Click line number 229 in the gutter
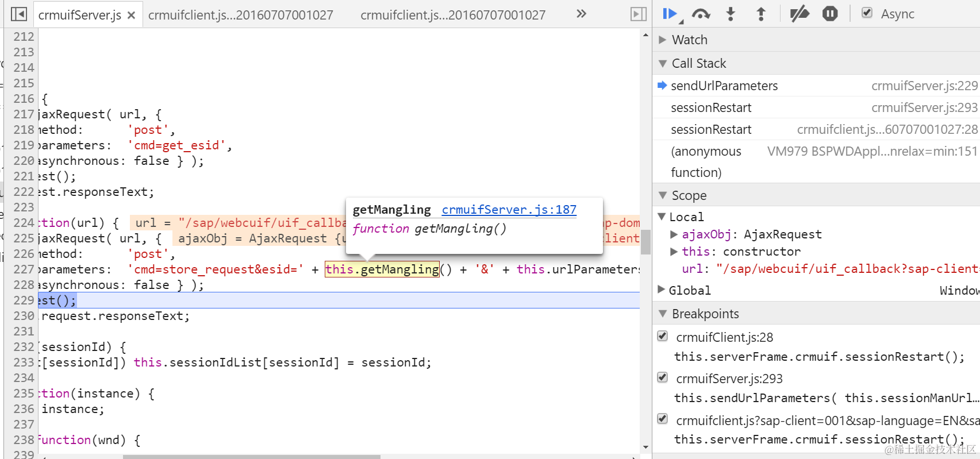This screenshot has height=459, width=980. click(24, 300)
